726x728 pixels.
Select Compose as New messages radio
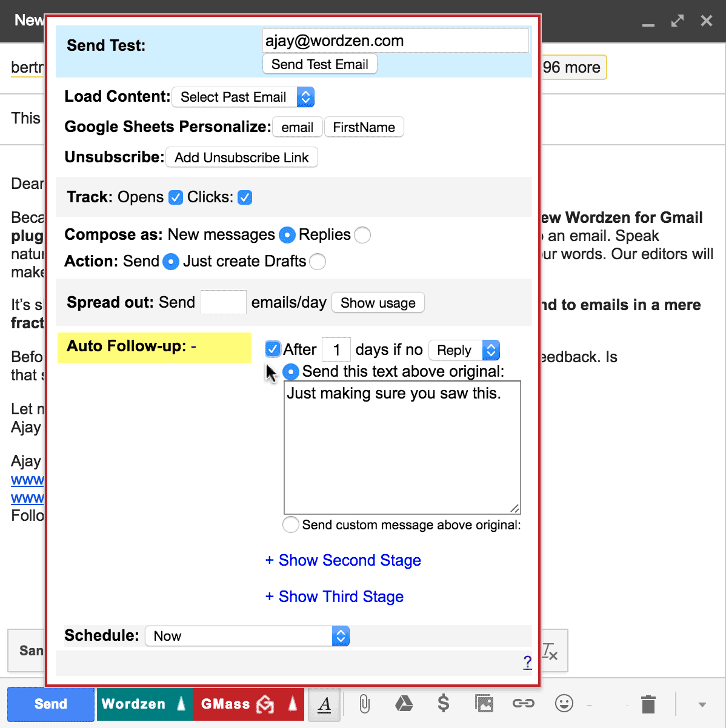tap(287, 235)
